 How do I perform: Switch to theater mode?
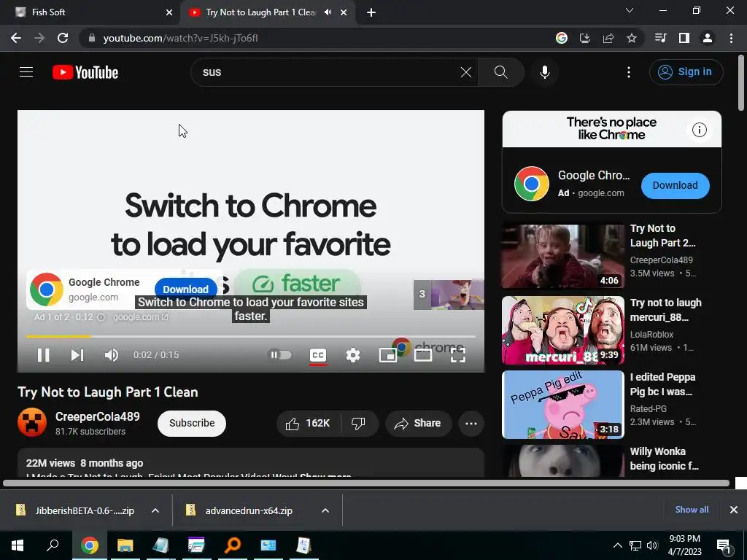click(x=423, y=355)
